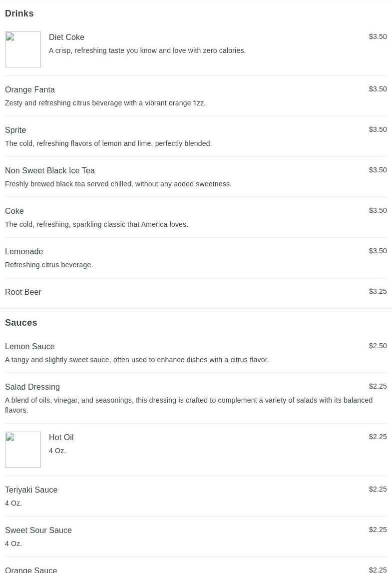Screen dimensions: 392x573
Task: Pick the Teriyaki Sauce item
Action: (x=31, y=490)
